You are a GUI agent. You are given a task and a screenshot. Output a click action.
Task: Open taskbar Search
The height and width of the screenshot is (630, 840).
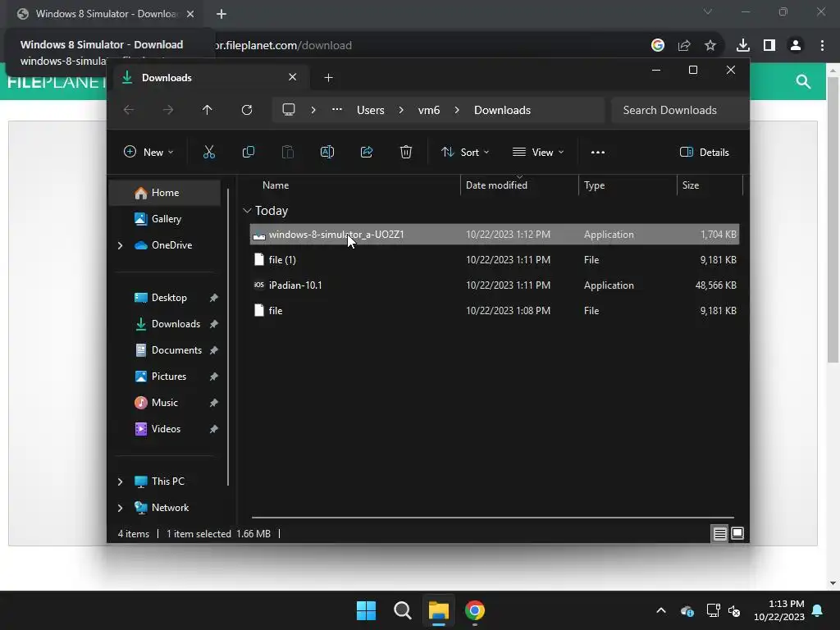pos(402,610)
